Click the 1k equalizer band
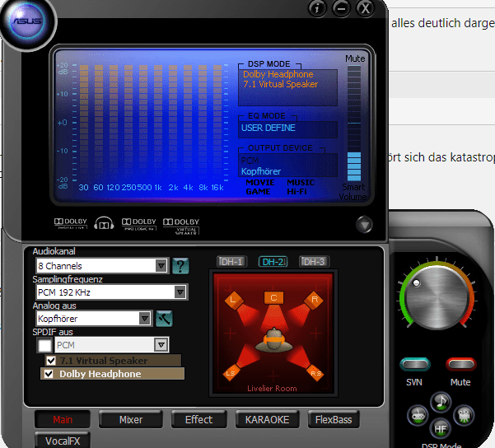This screenshot has width=495, height=448. (158, 124)
